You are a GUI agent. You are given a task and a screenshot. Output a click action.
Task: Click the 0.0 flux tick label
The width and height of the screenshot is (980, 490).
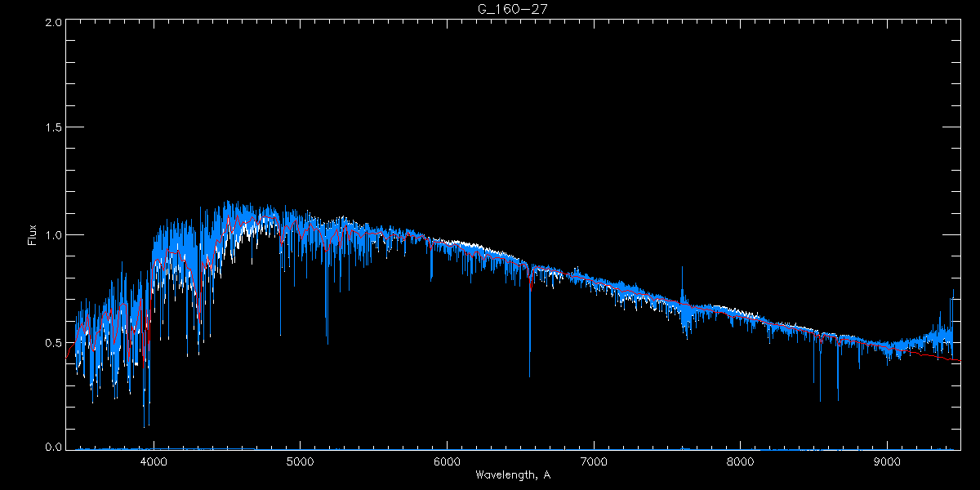(x=54, y=448)
